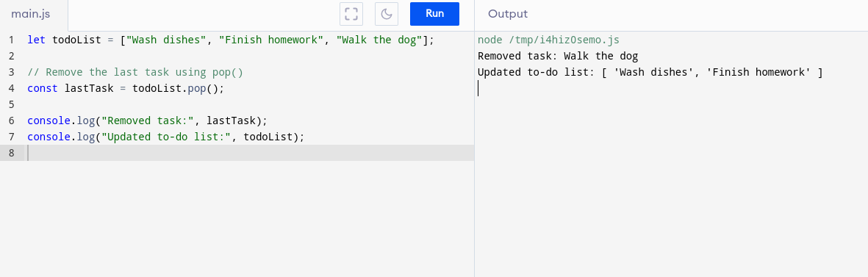The width and height of the screenshot is (868, 277).
Task: Click the "Walk the dog" string in code
Action: (x=379, y=40)
